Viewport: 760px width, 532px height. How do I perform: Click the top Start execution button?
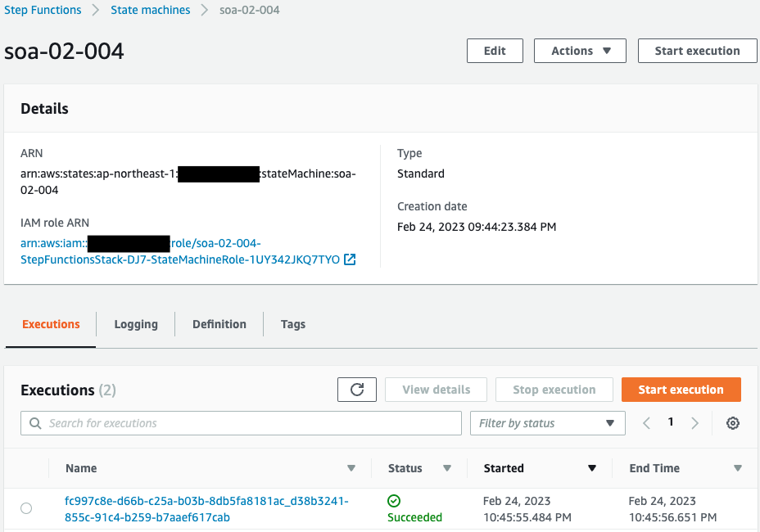pos(697,51)
